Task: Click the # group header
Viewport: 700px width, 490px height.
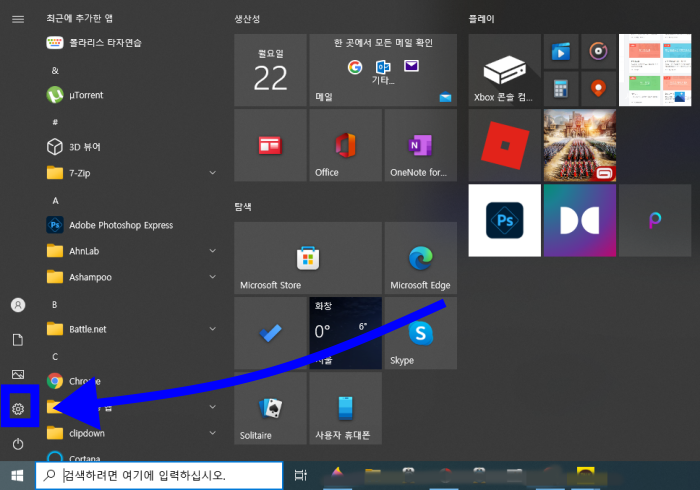Action: pos(55,122)
